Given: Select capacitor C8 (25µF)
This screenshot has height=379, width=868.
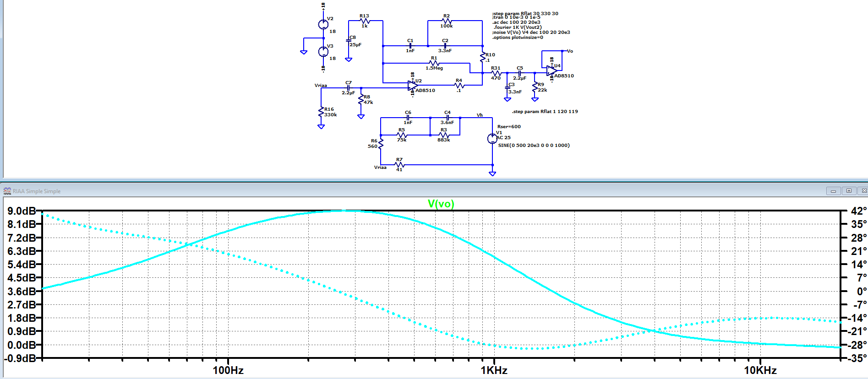Looking at the screenshot, I should (349, 41).
